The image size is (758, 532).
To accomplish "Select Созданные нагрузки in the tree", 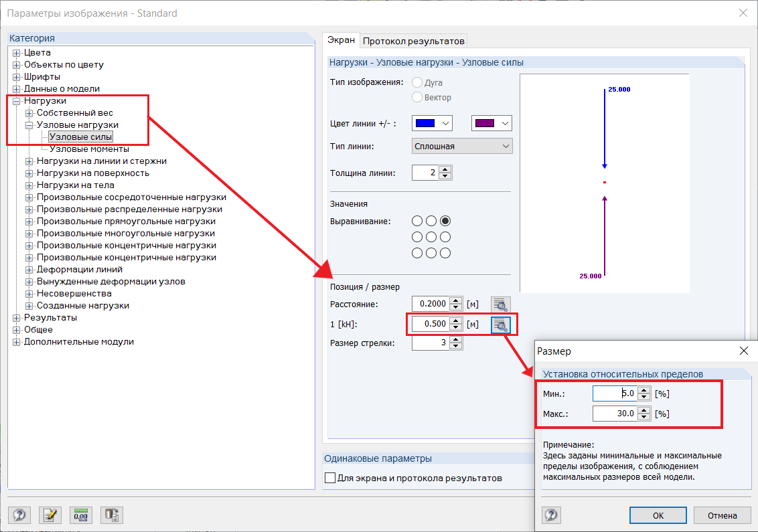I will click(x=82, y=305).
